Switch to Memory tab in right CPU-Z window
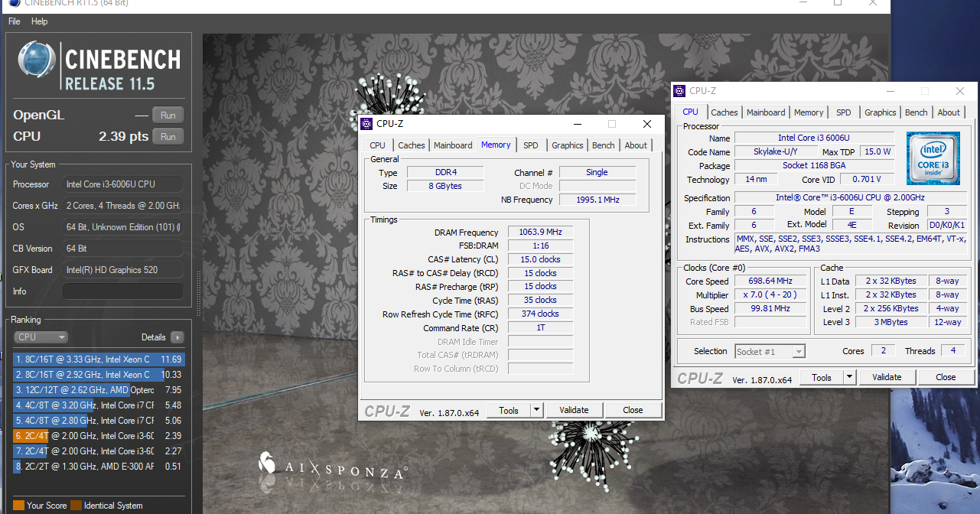 tap(809, 112)
